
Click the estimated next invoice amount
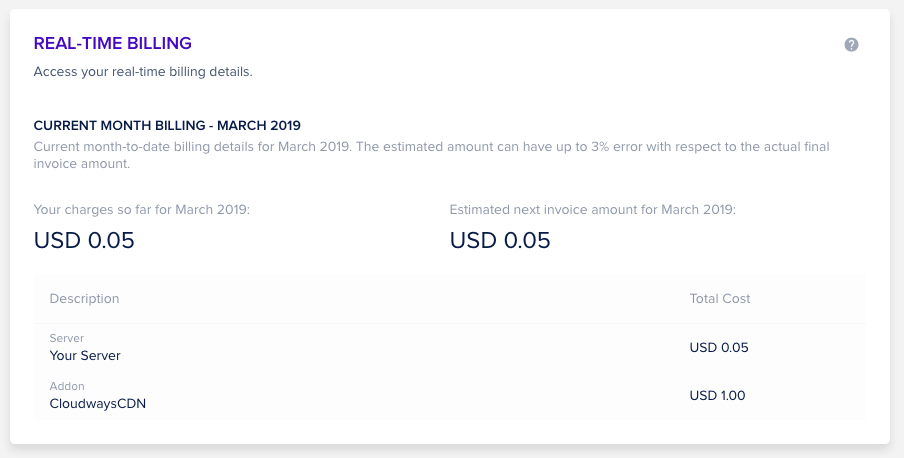pos(500,240)
